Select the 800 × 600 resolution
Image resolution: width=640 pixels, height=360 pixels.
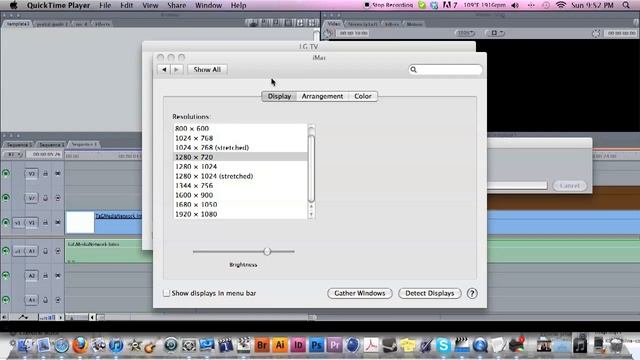(240, 128)
